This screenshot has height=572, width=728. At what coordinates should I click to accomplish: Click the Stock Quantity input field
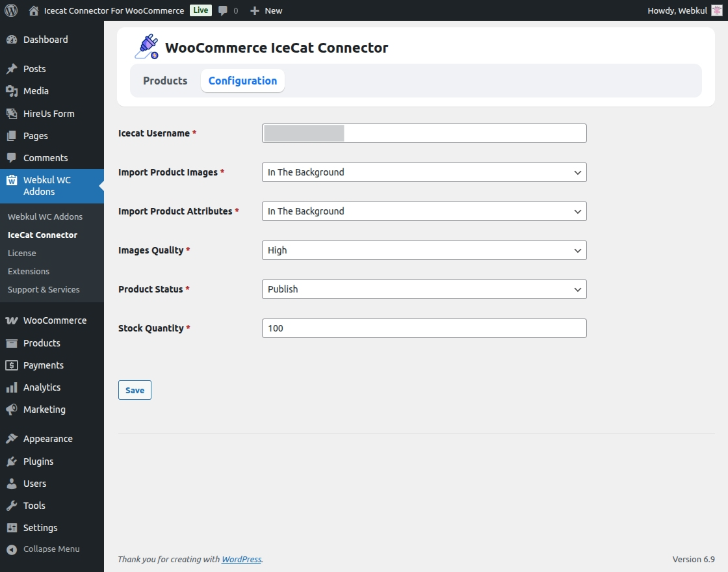(423, 328)
